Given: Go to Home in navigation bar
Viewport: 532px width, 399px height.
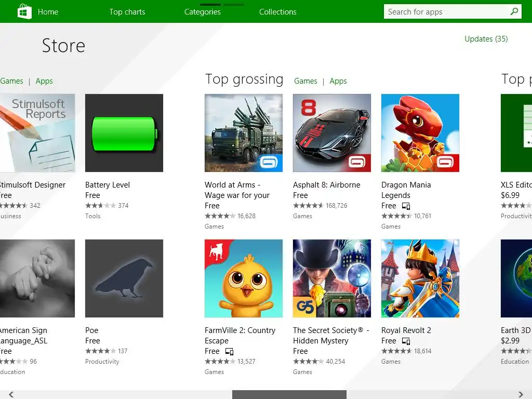Looking at the screenshot, I should (x=48, y=12).
